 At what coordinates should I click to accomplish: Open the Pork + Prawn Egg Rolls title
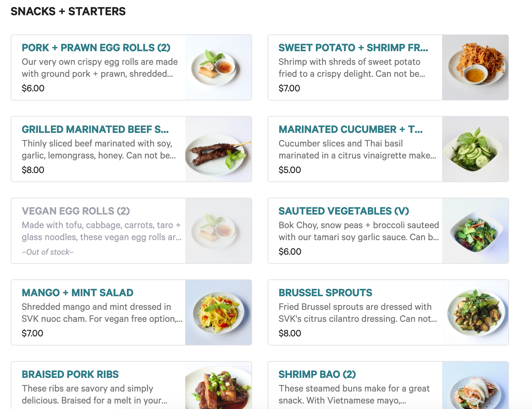pyautogui.click(x=96, y=48)
